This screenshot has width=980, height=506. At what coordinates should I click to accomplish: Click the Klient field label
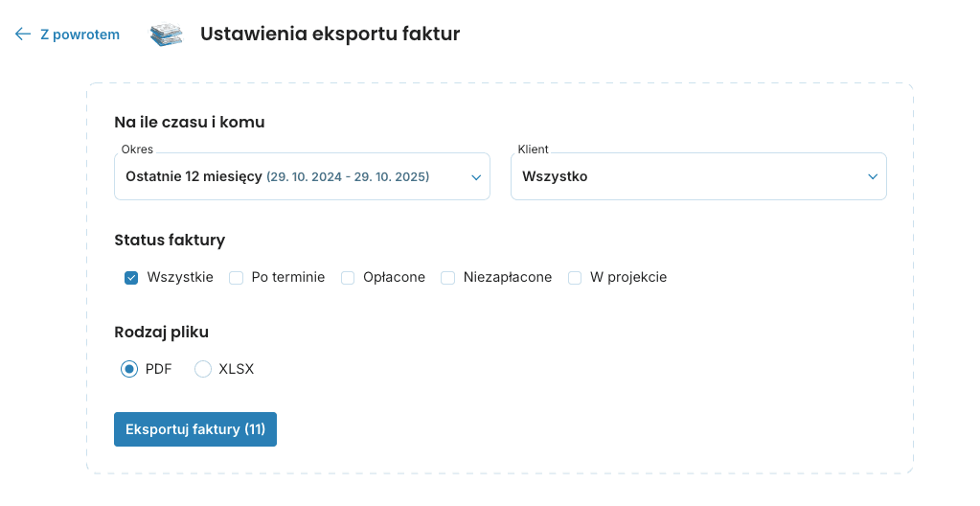pyautogui.click(x=534, y=149)
